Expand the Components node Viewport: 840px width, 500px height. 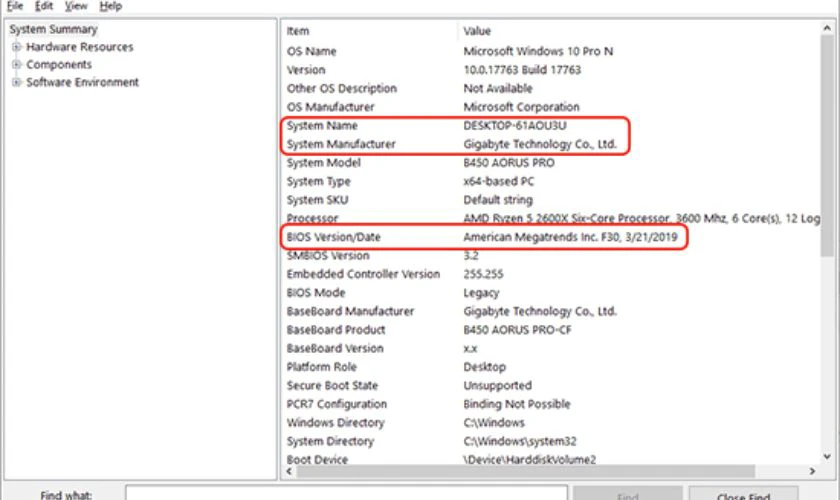[16, 65]
